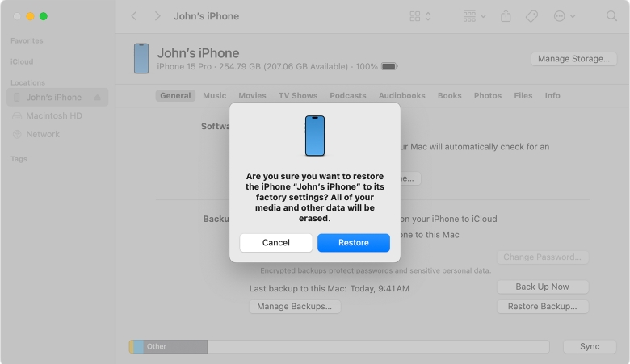Screen dimensions: 630x364
Task: Click the Favorites sidebar heading
Action: [27, 40]
